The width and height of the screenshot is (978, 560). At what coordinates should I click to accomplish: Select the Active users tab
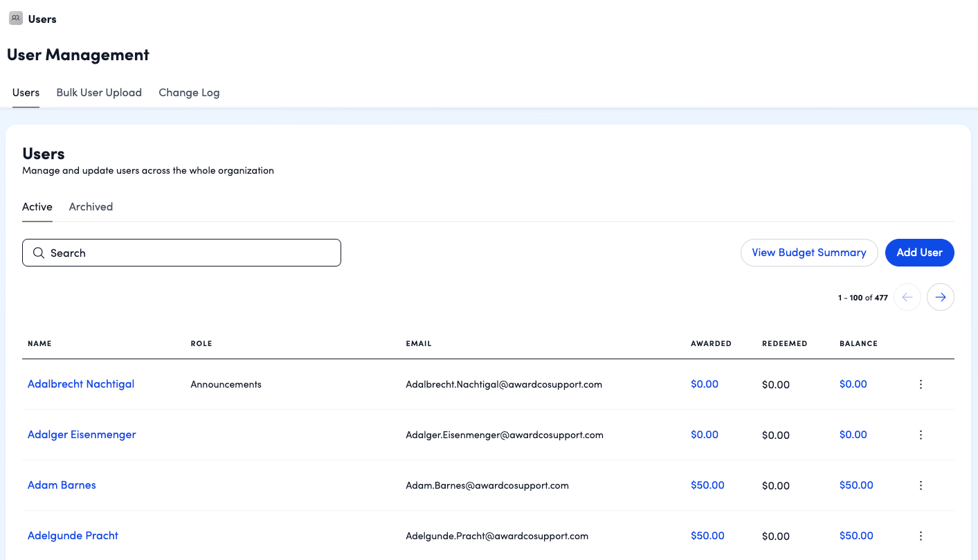coord(37,207)
